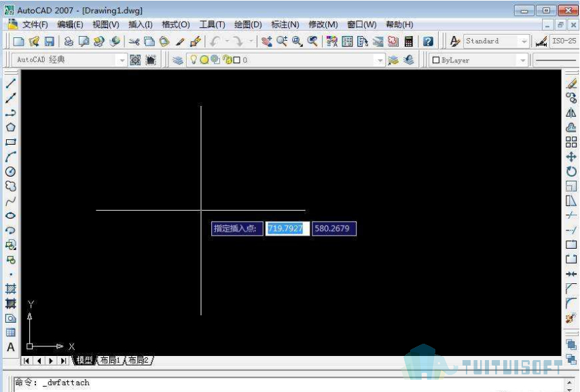Switch to the 布局2 tab
This screenshot has height=392, width=580.
tap(139, 360)
